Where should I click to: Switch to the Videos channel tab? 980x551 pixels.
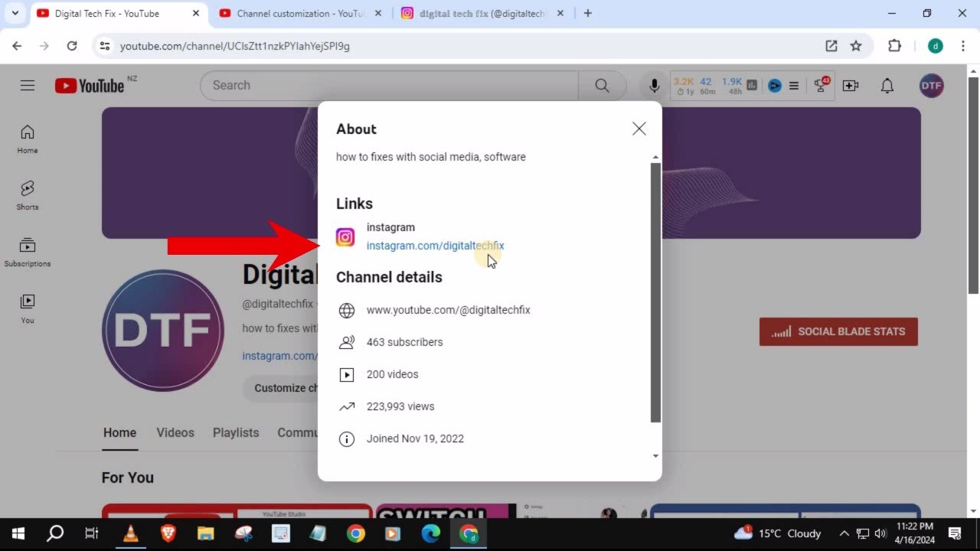point(175,432)
